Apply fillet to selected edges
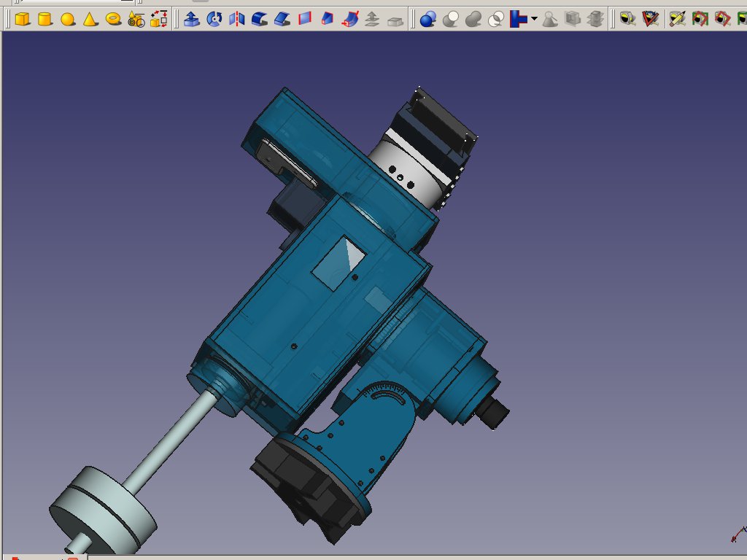 (260, 19)
